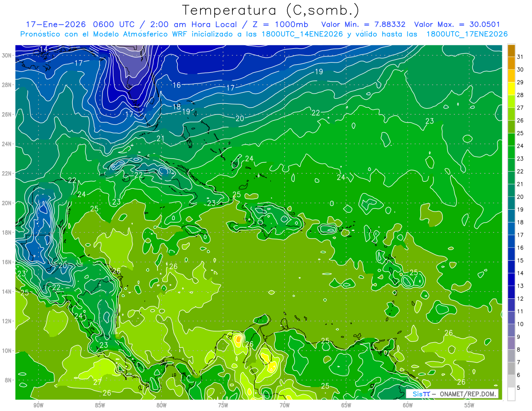Click the yellow colorbar swatch between 28 and 29
This screenshot has height=411, width=532.
[511, 89]
